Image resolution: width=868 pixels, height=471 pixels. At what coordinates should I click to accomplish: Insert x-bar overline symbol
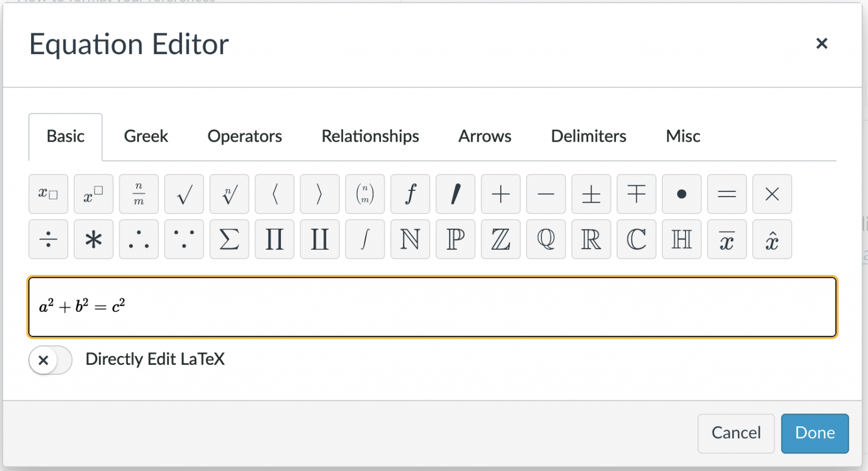(727, 239)
